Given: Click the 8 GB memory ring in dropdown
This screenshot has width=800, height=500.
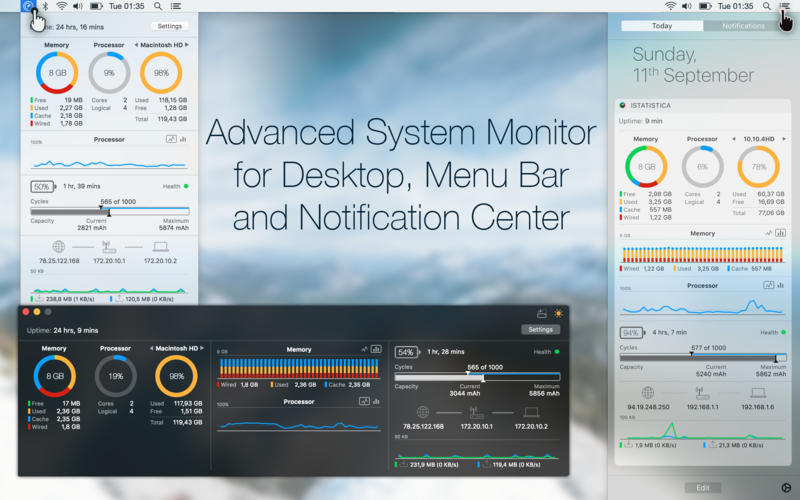Looking at the screenshot, I should pyautogui.click(x=57, y=73).
